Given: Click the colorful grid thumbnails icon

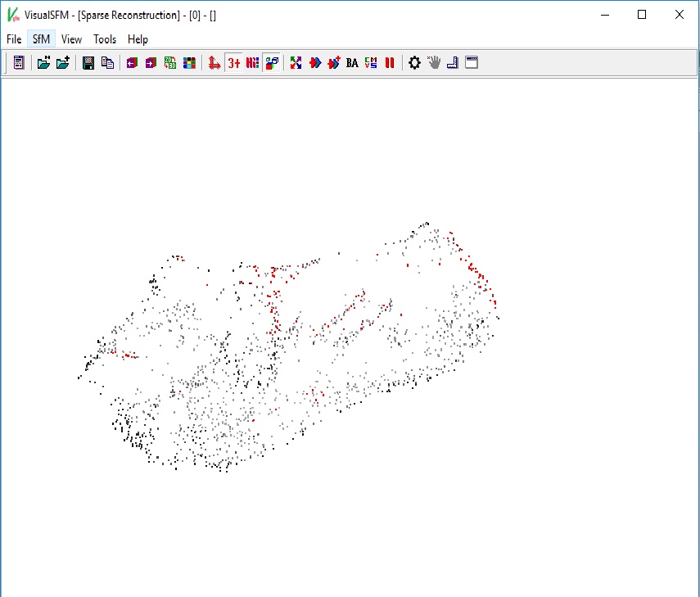Looking at the screenshot, I should (189, 62).
